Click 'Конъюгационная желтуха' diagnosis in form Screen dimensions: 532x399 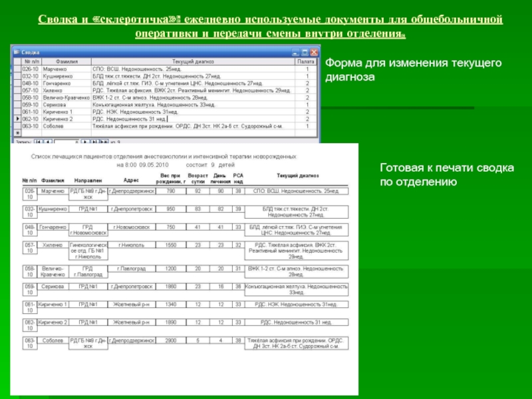click(193, 104)
